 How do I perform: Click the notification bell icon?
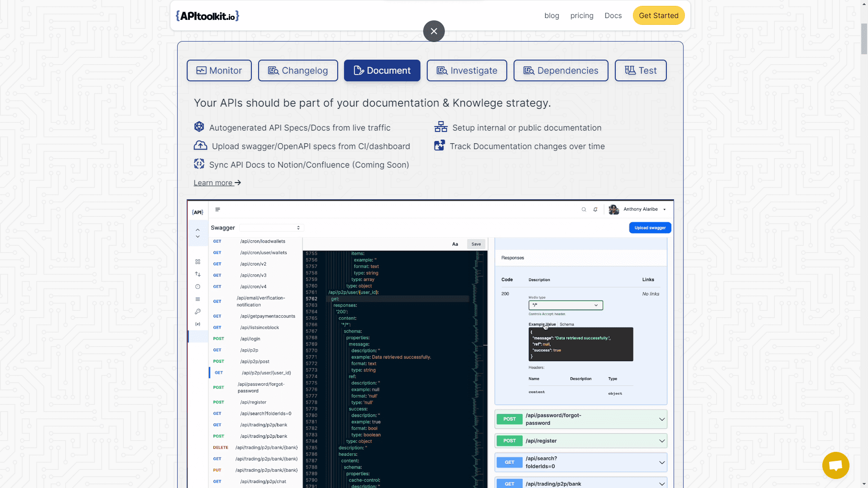[x=595, y=210]
